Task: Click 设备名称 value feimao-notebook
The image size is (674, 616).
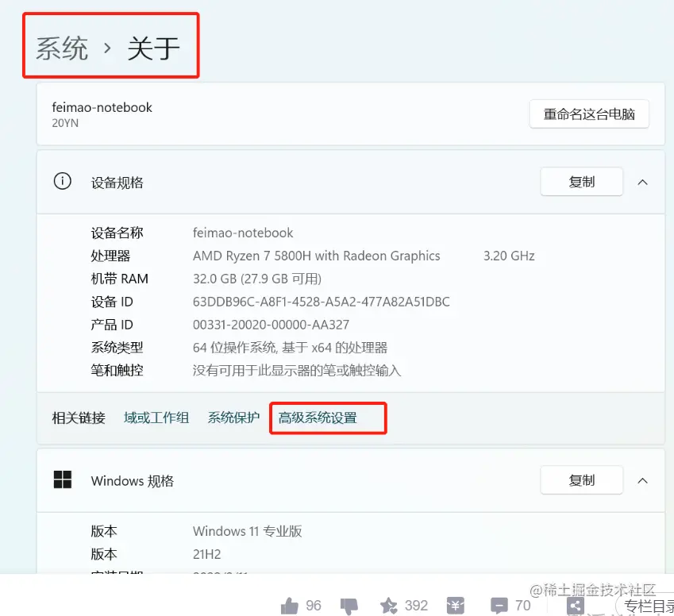Action: [x=243, y=233]
